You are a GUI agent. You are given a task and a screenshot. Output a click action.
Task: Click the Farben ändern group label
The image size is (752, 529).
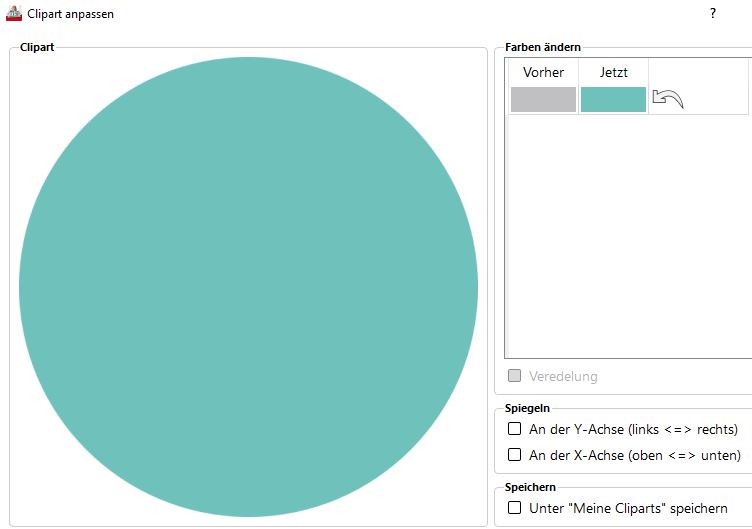click(543, 47)
